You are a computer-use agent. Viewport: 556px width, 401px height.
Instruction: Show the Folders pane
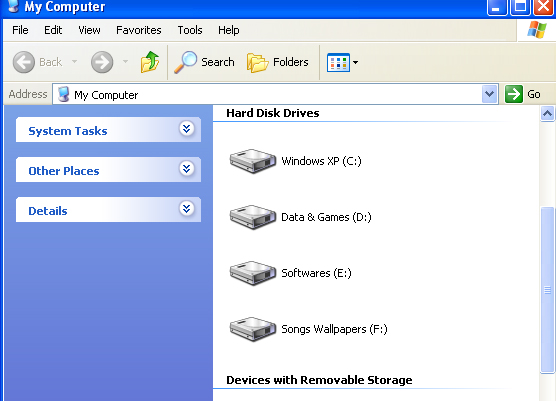pyautogui.click(x=278, y=62)
